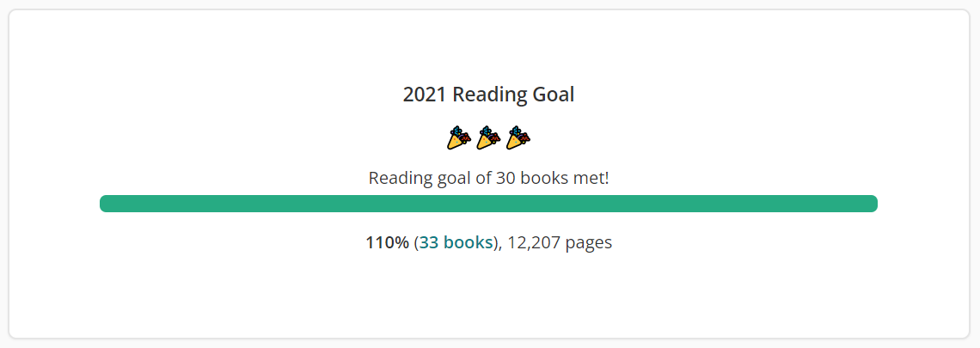Screen dimensions: 980x348
Task: Open the 33 books link
Action: 456,242
